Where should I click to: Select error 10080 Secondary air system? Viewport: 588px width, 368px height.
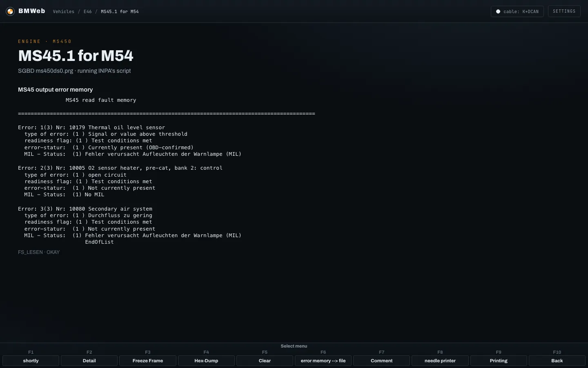[85, 209]
